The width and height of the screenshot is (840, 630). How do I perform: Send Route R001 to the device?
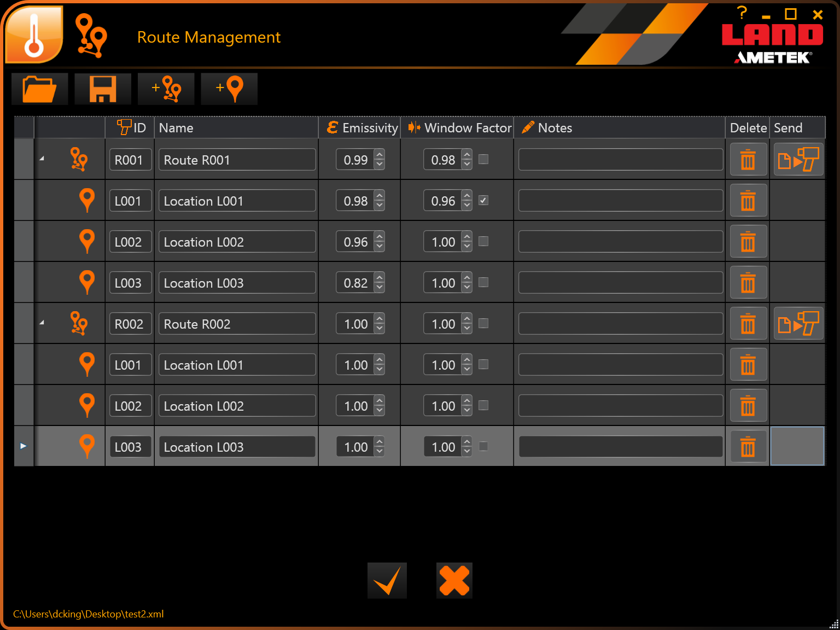(798, 159)
